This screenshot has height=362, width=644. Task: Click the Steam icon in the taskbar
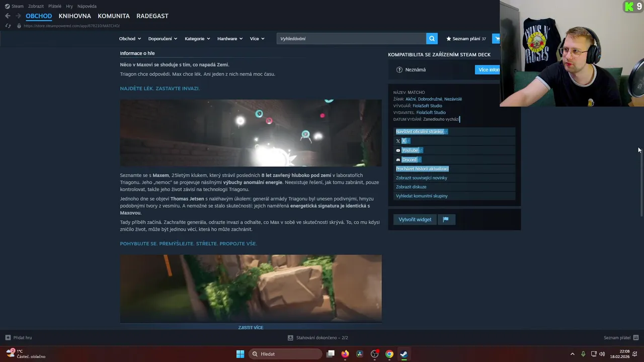pyautogui.click(x=404, y=354)
